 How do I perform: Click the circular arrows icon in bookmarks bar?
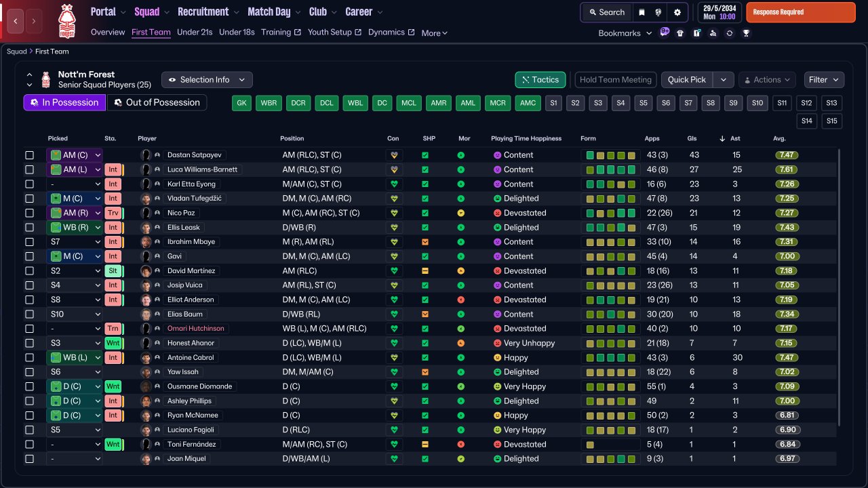[x=729, y=33]
